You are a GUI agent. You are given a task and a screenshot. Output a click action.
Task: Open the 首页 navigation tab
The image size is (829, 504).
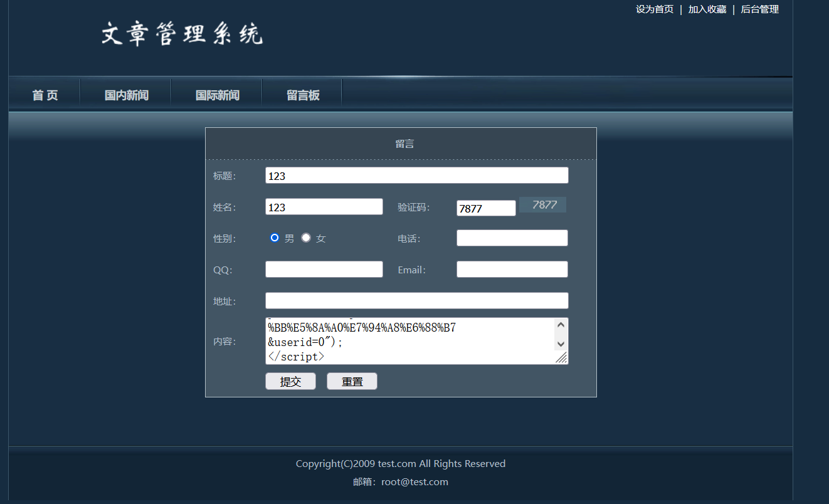[45, 95]
